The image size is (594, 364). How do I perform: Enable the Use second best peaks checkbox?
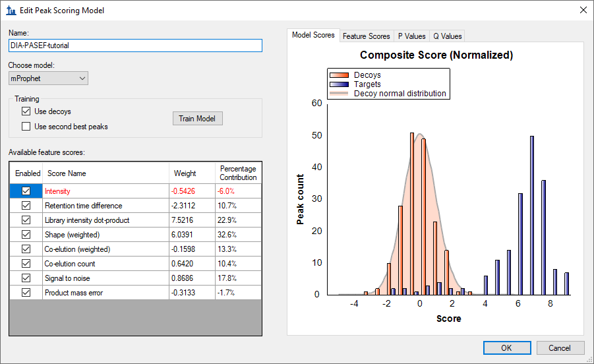[26, 127]
